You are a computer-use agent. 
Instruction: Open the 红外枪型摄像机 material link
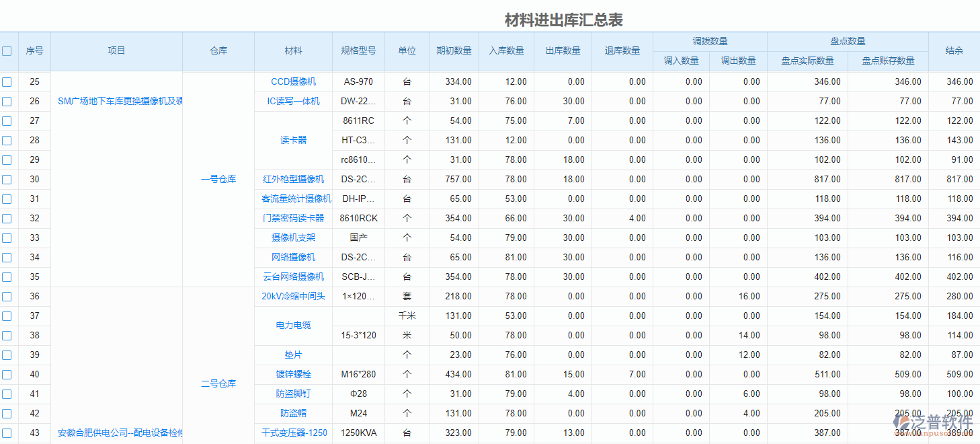[x=293, y=179]
